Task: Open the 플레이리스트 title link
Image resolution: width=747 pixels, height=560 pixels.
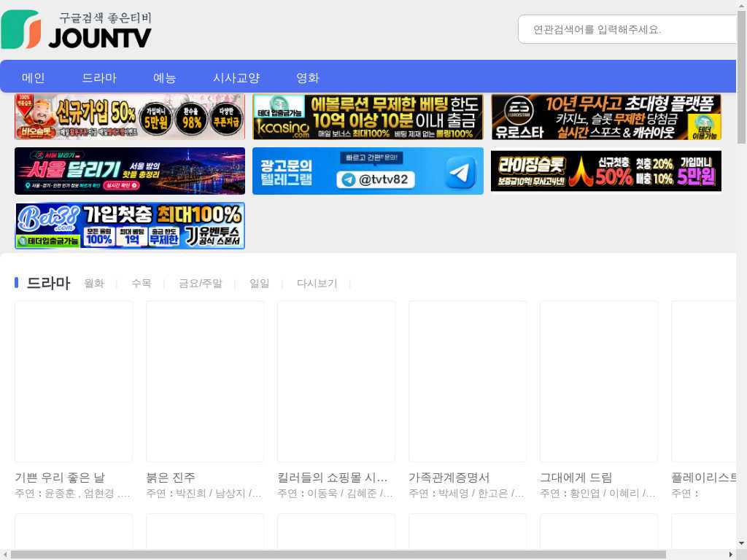Action: [x=704, y=477]
